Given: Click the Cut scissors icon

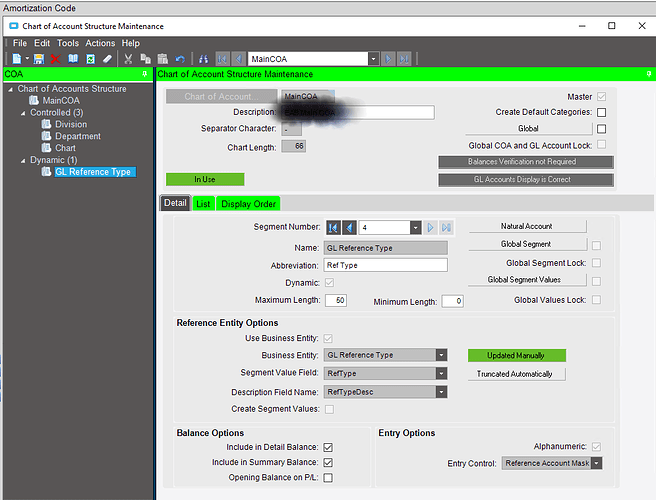Looking at the screenshot, I should (128, 59).
